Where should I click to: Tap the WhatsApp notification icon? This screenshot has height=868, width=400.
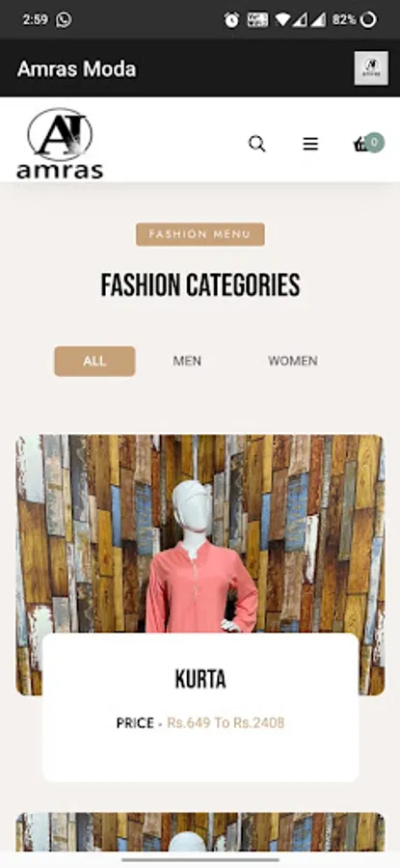pos(65,20)
